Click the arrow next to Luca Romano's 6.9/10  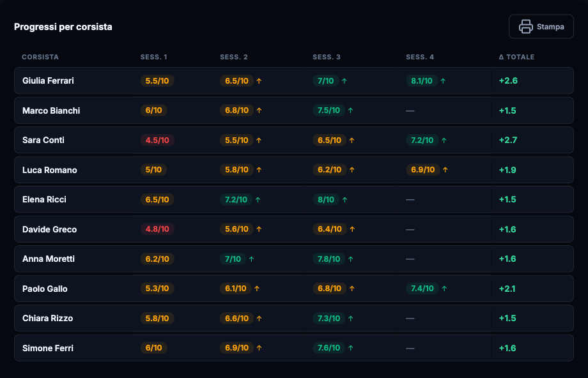(x=445, y=170)
